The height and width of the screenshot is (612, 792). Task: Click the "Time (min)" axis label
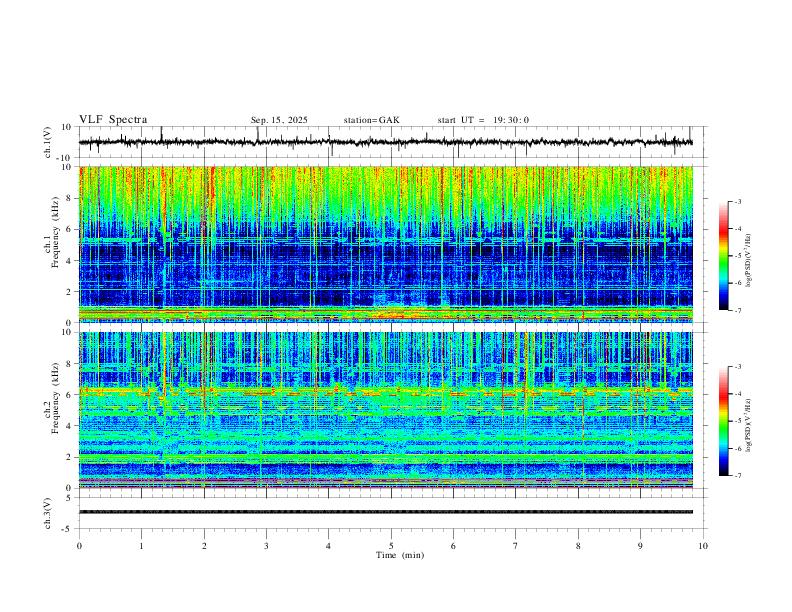[400, 555]
